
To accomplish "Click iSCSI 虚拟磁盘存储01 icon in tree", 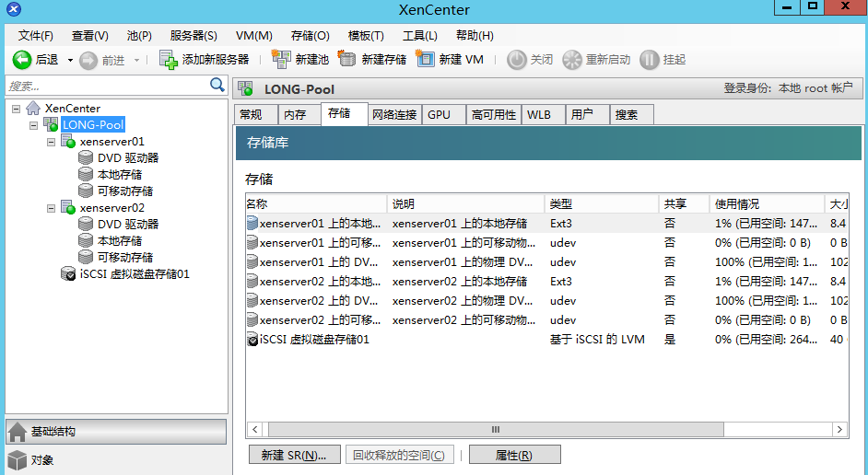I will [x=68, y=273].
